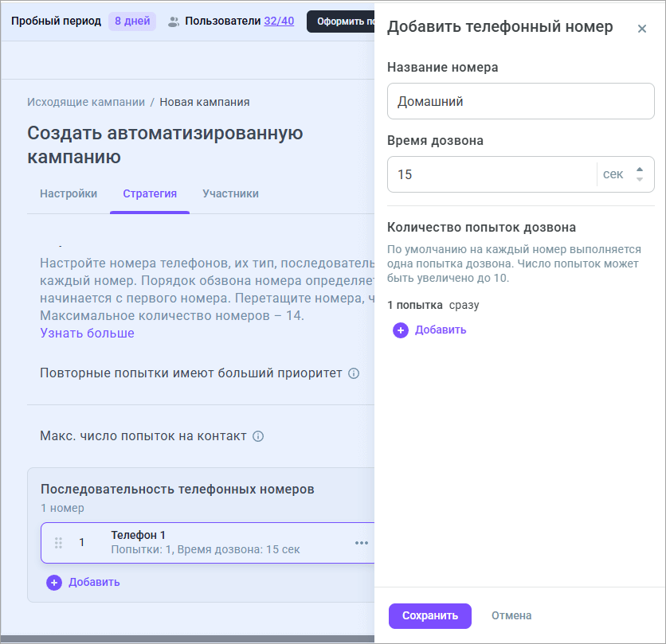Increase dial time with the up arrow
This screenshot has width=666, height=644.
(639, 169)
